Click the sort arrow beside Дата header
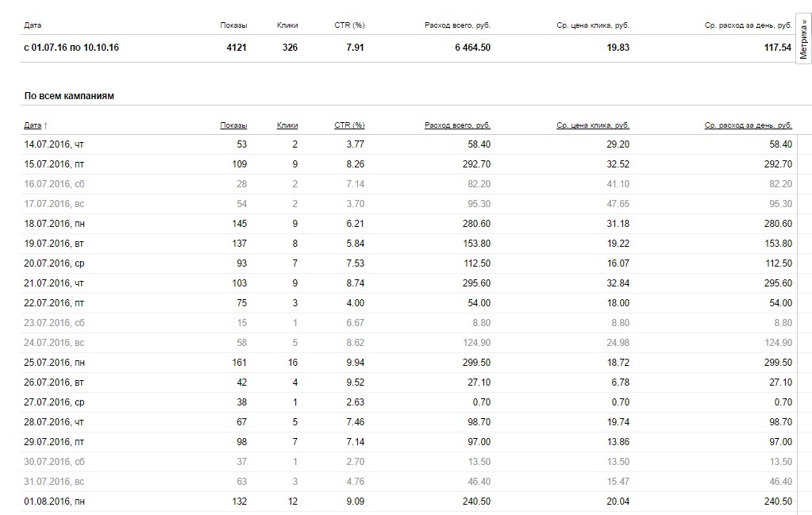Image resolution: width=812 pixels, height=515 pixels. point(45,125)
